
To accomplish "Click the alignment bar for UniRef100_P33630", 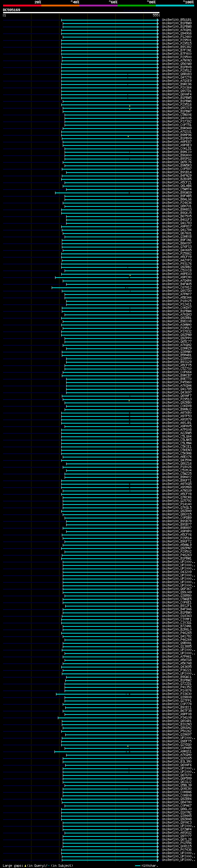I will point(107,694).
